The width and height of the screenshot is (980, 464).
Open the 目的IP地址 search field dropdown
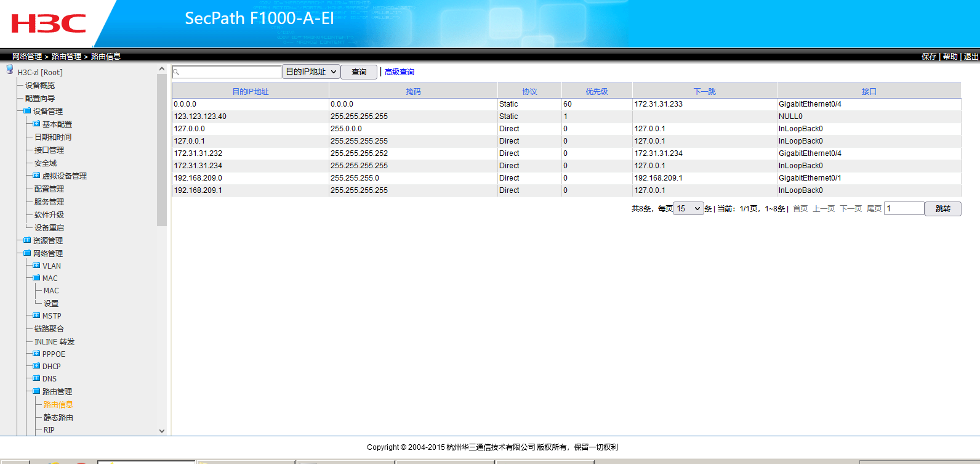[x=311, y=72]
